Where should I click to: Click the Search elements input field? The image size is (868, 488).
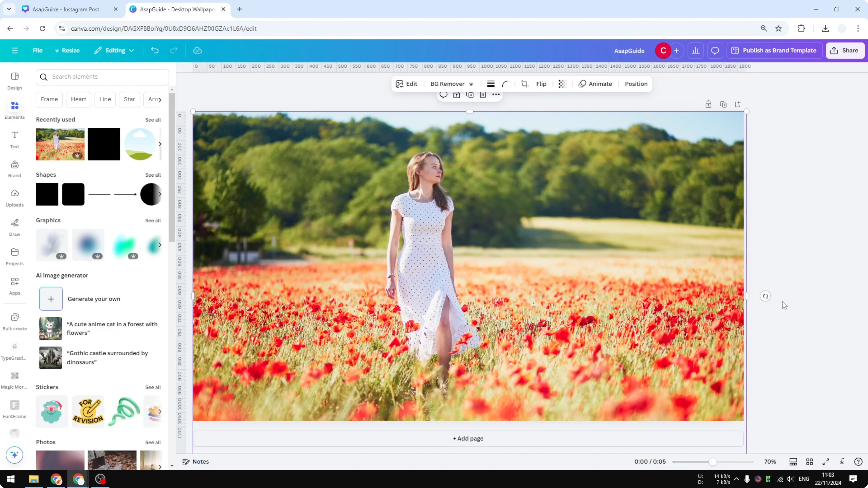pyautogui.click(x=102, y=77)
